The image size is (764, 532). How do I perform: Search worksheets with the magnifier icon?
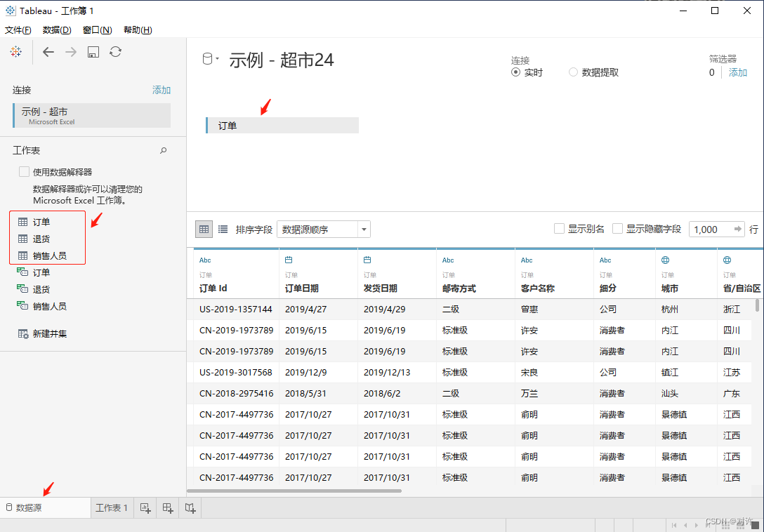tap(163, 150)
